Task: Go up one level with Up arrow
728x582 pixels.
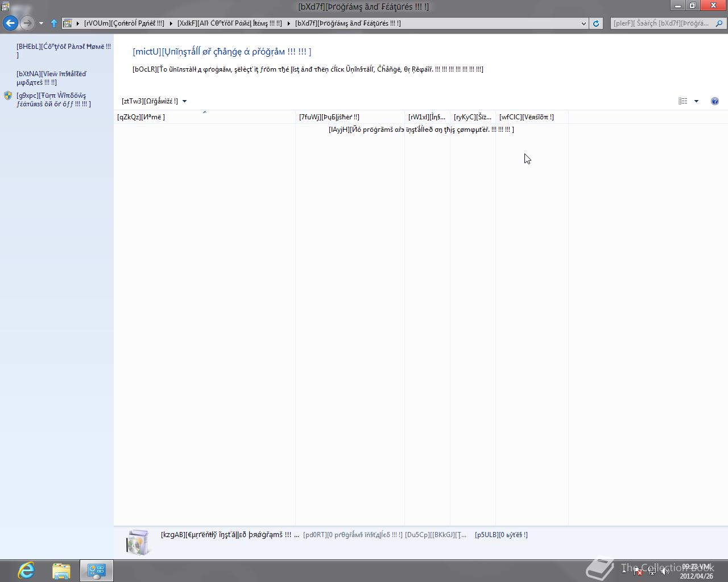Action: tap(54, 23)
